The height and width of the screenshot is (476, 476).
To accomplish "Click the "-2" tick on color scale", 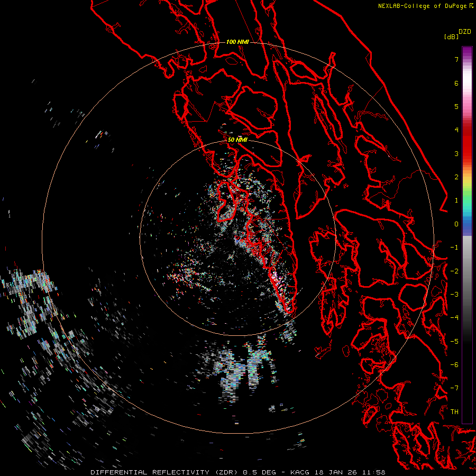I will [x=454, y=271].
